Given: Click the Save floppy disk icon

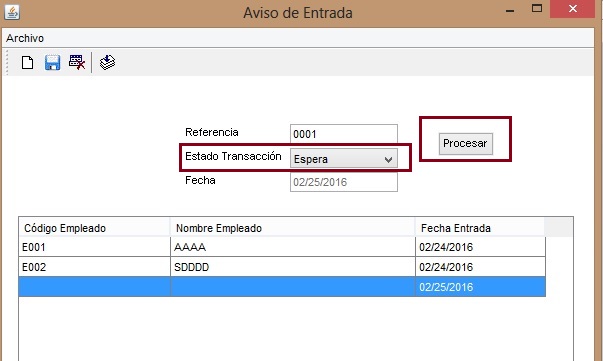Looking at the screenshot, I should [x=52, y=62].
